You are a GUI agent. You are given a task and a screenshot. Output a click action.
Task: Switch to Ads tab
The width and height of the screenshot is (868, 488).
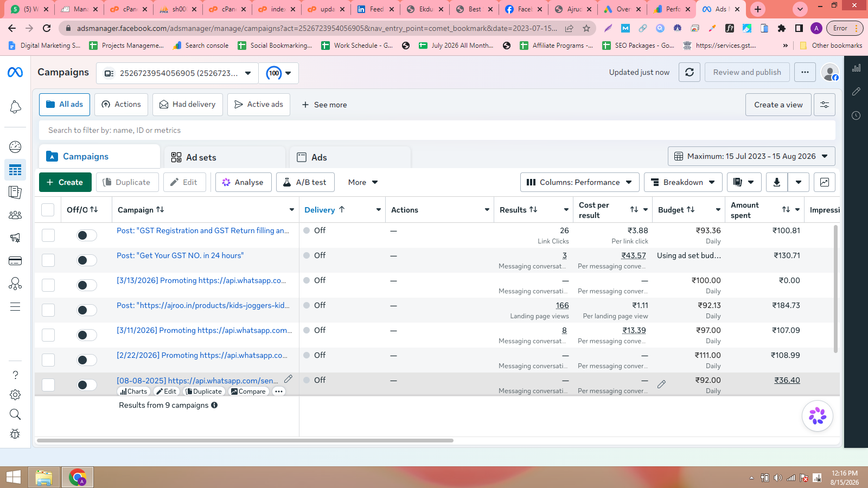[x=350, y=157]
